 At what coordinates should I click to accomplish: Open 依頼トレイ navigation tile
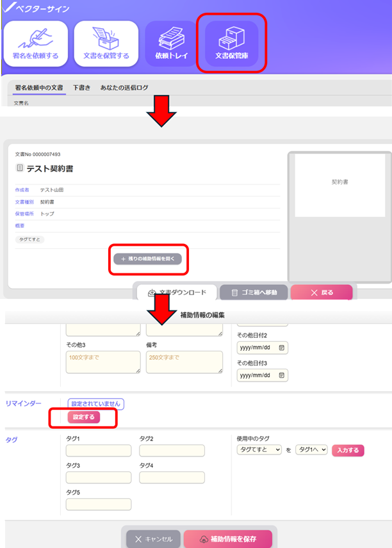coord(172,44)
